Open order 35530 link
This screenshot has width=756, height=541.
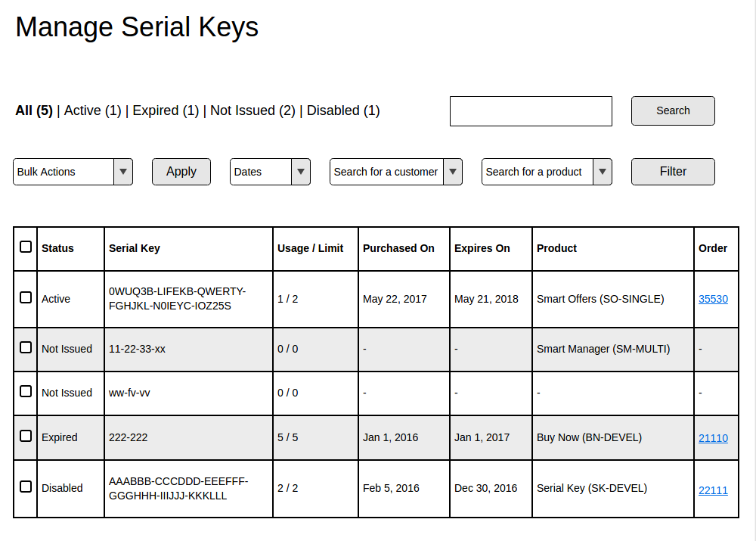(x=713, y=299)
